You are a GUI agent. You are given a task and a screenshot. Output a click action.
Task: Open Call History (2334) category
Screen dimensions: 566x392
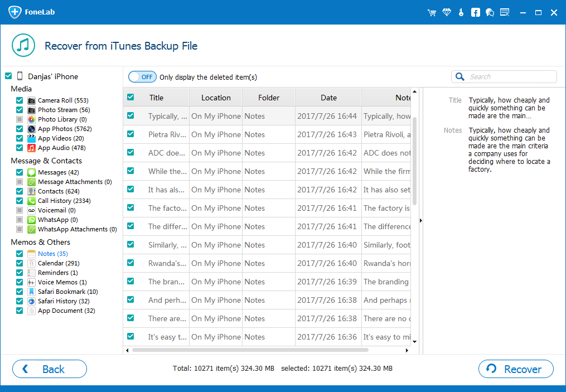point(64,201)
